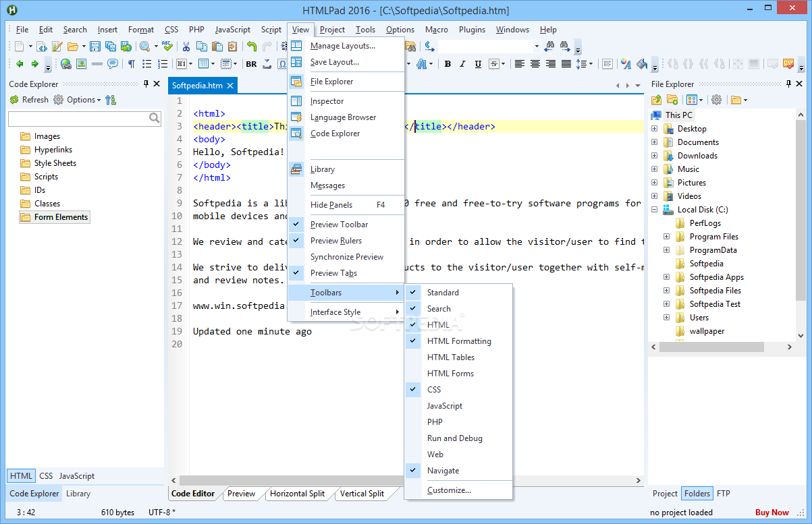812x524 pixels.
Task: Collapse the Local Disk (C:) node
Action: (x=654, y=210)
